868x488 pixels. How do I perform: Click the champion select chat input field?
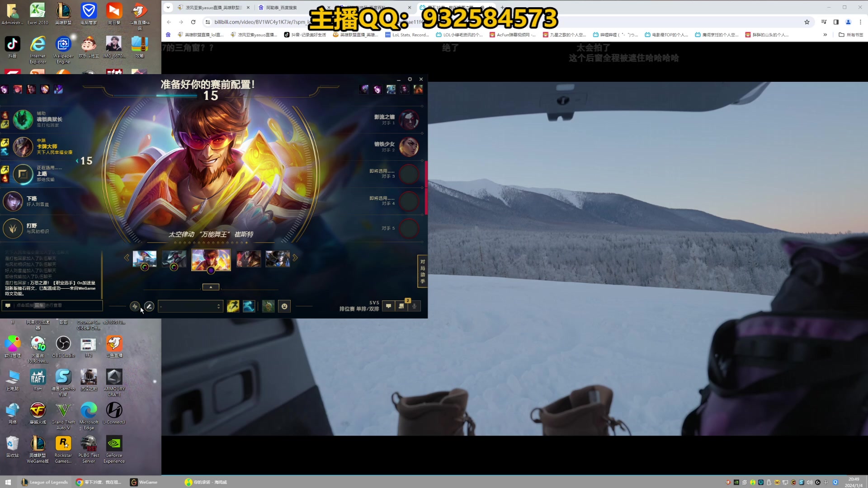[52, 305]
